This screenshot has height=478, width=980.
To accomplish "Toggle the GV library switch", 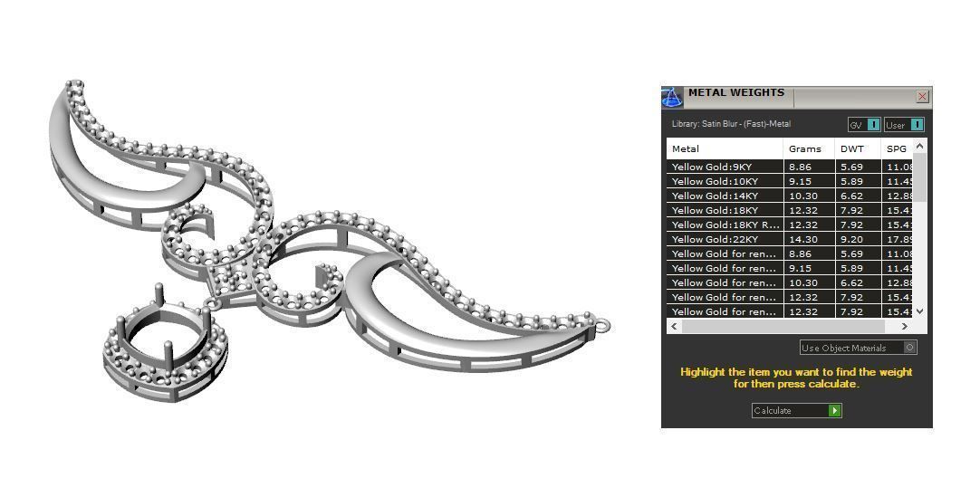I will [x=864, y=125].
